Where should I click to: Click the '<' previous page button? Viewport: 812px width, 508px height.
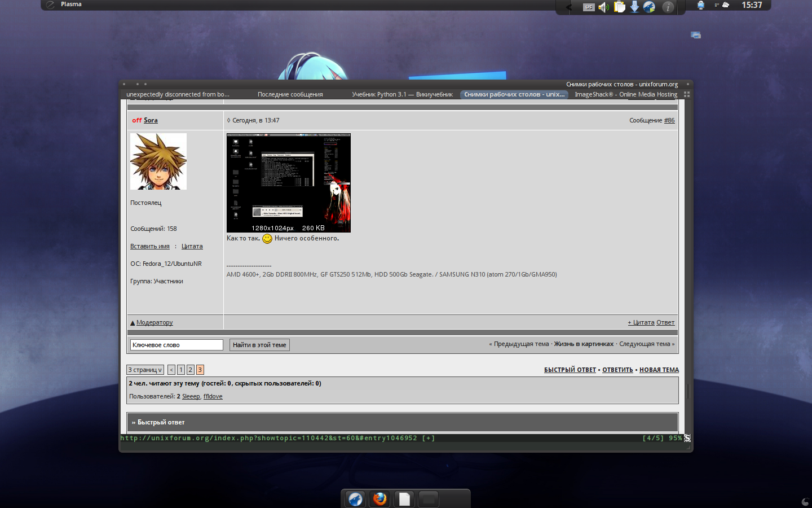coord(171,370)
